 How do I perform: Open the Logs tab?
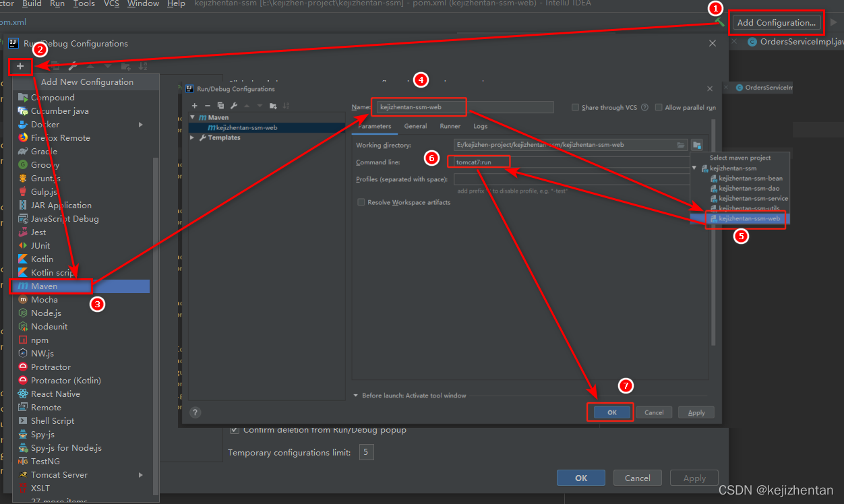(x=480, y=126)
